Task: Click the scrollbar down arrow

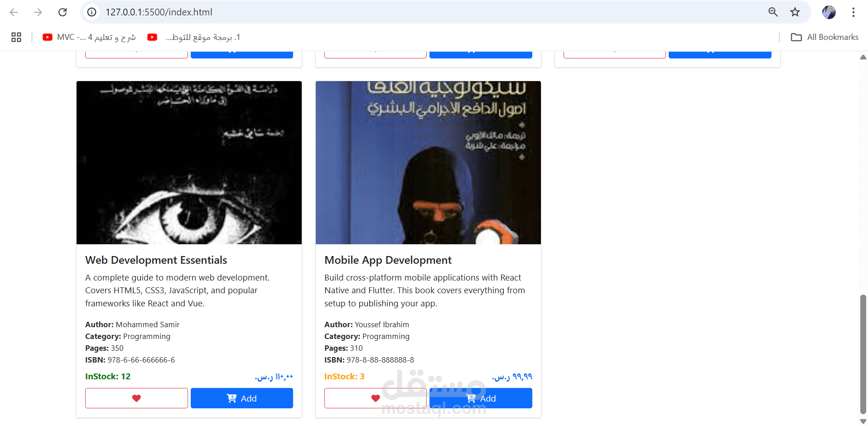Action: tap(863, 421)
